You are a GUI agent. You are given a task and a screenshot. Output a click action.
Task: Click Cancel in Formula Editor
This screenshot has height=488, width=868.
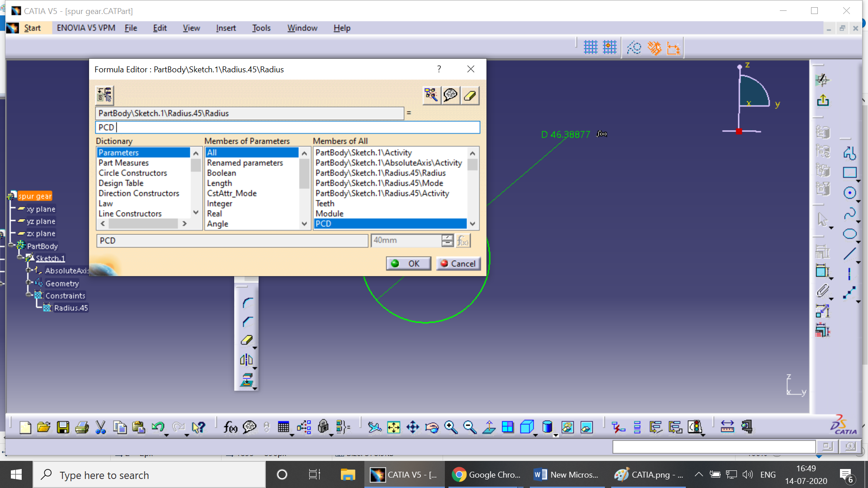tap(458, 263)
